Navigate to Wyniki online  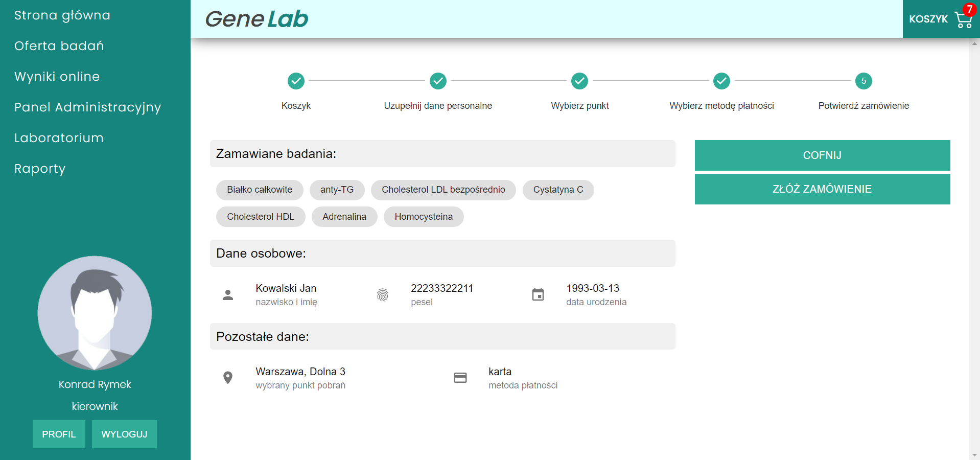(57, 77)
